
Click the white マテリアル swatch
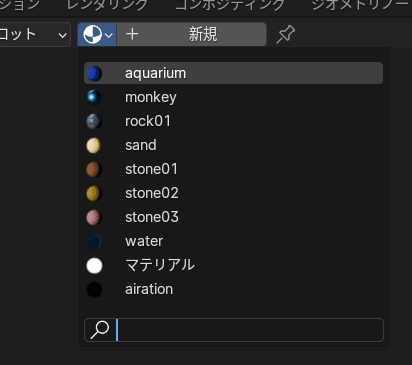(94, 266)
